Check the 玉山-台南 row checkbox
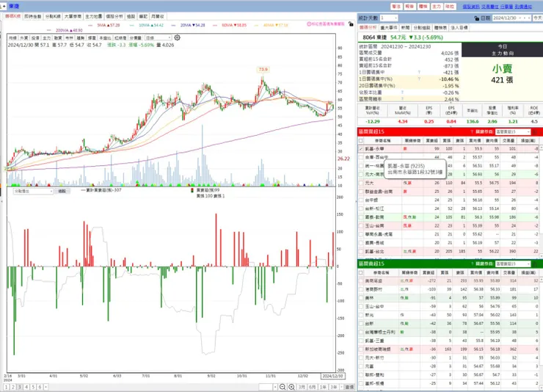The height and width of the screenshot is (392, 543). (x=361, y=226)
